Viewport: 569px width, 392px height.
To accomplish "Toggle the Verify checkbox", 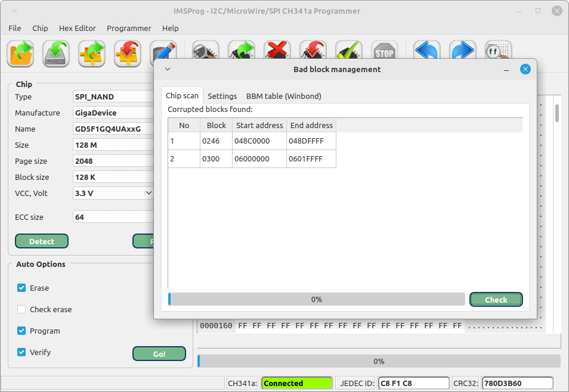I will point(21,352).
